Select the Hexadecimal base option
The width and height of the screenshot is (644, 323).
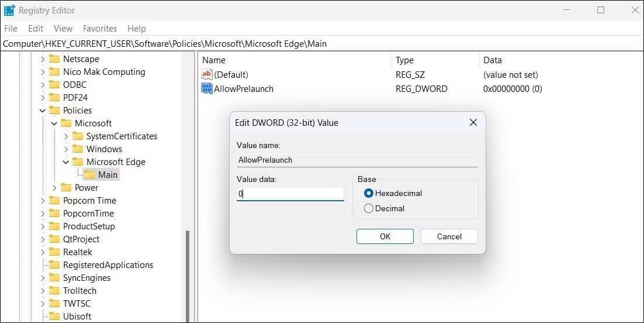(393, 193)
